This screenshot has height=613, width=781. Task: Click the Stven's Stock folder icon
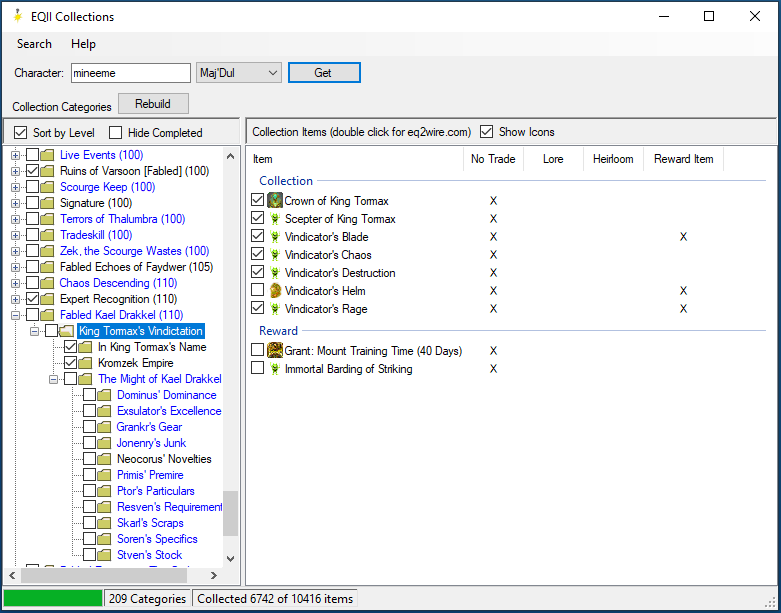click(104, 555)
